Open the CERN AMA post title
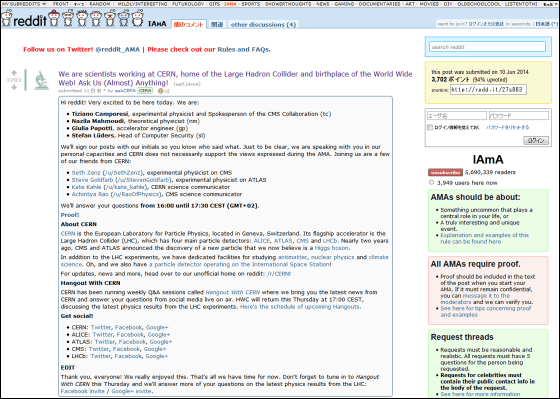 [235, 79]
